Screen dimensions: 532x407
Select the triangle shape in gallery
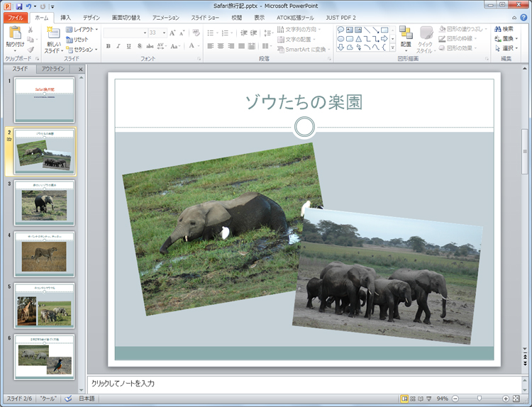[358, 39]
